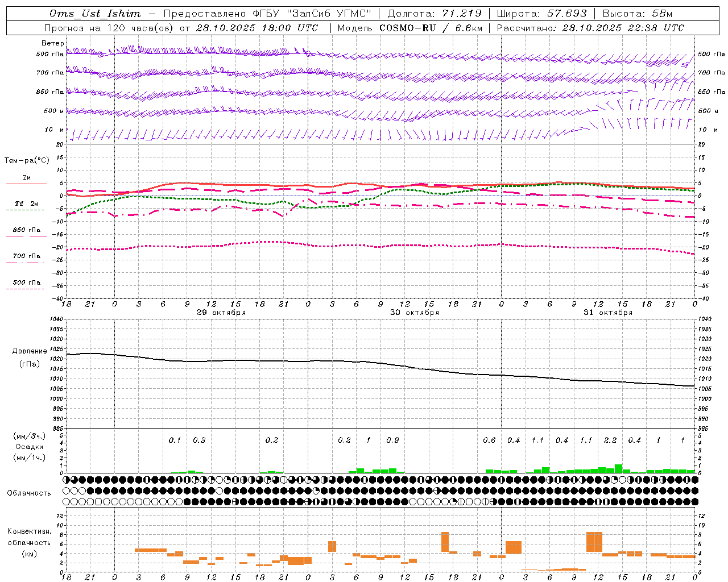Click the Облачность row label
Screen dimensions: 728x582
click(x=29, y=493)
